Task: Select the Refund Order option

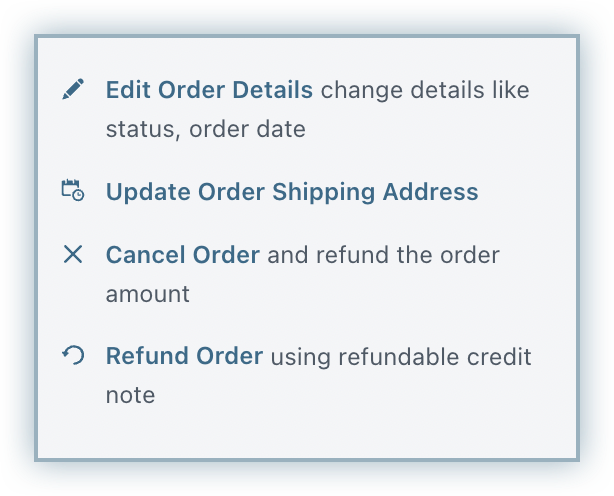Action: [184, 355]
